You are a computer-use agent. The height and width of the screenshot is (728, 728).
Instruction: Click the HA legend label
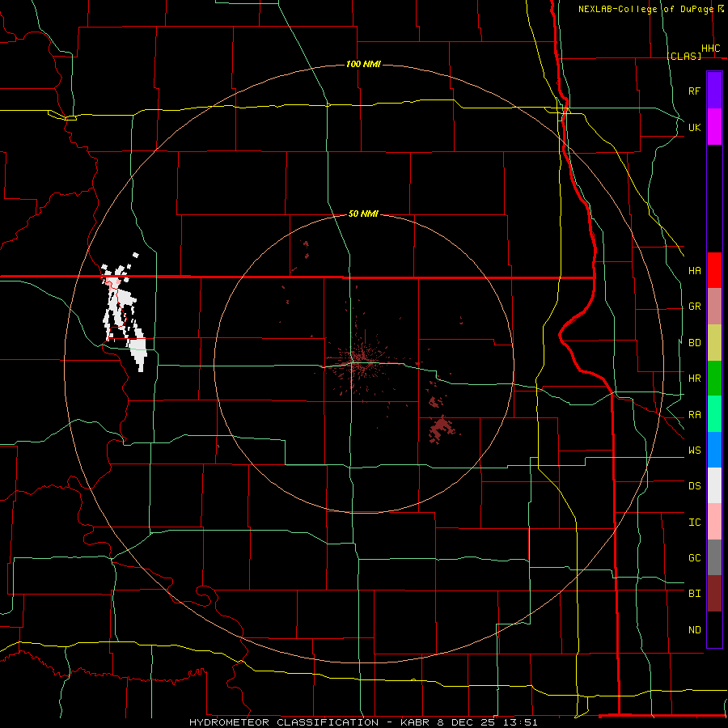(694, 271)
